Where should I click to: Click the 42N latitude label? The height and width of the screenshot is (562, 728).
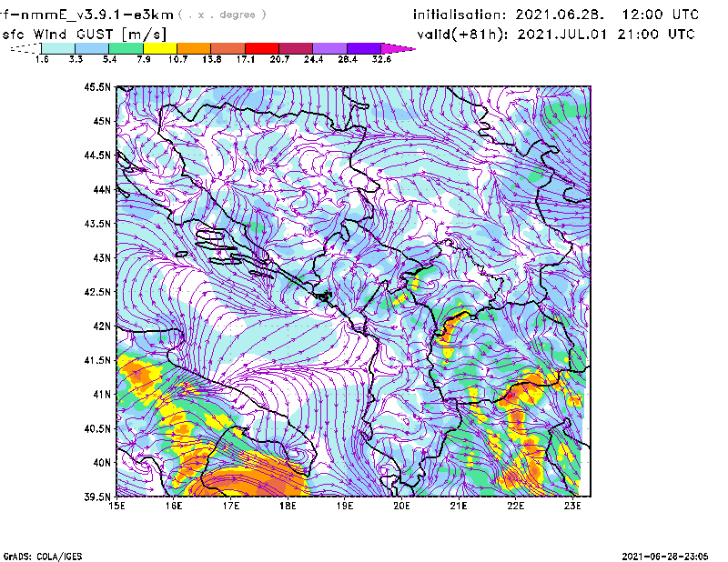coord(102,326)
